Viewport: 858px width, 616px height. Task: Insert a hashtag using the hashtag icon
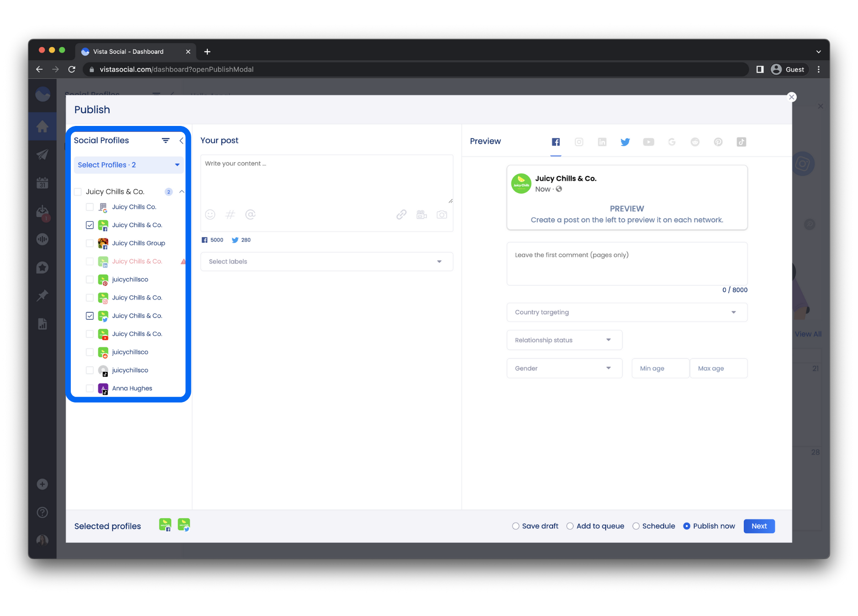[230, 214]
